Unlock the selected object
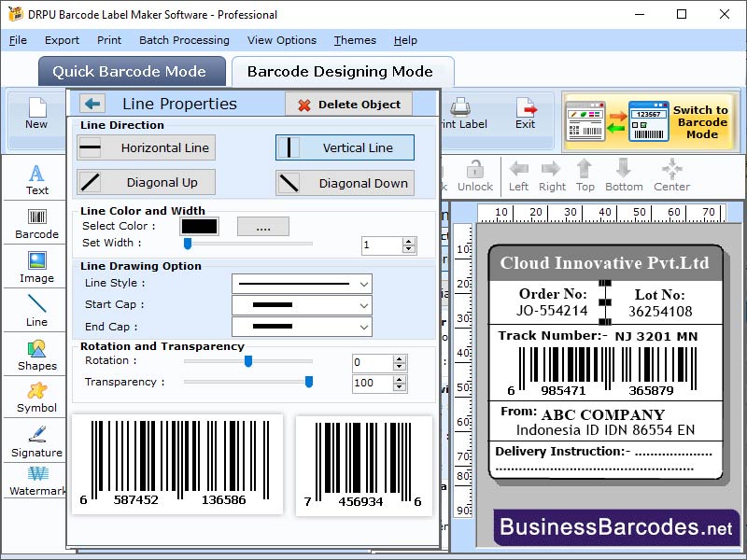 (475, 175)
